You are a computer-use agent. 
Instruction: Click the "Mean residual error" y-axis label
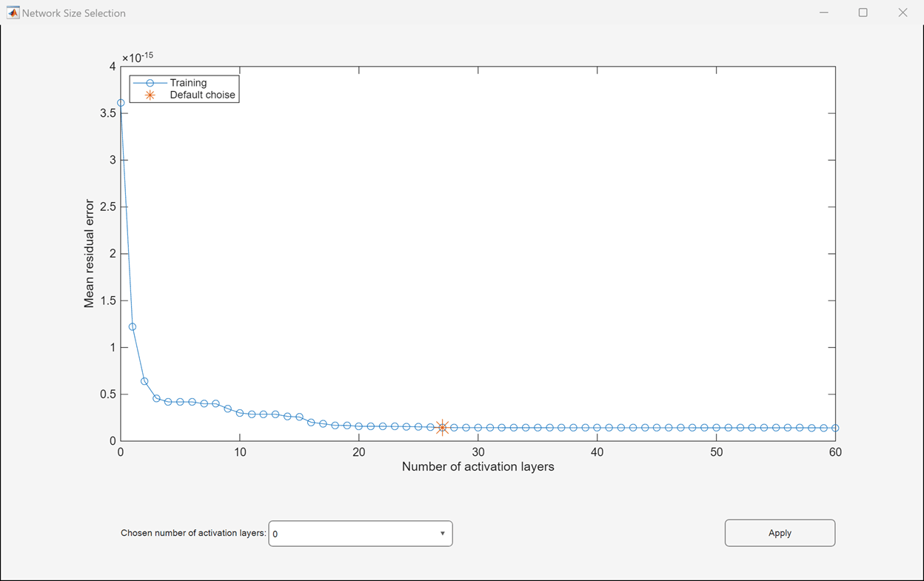click(x=90, y=253)
